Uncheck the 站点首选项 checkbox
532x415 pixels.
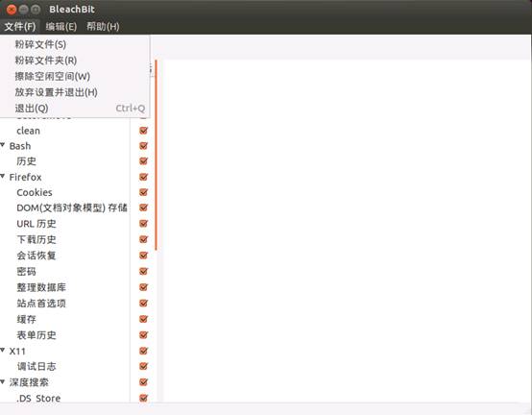coord(143,303)
